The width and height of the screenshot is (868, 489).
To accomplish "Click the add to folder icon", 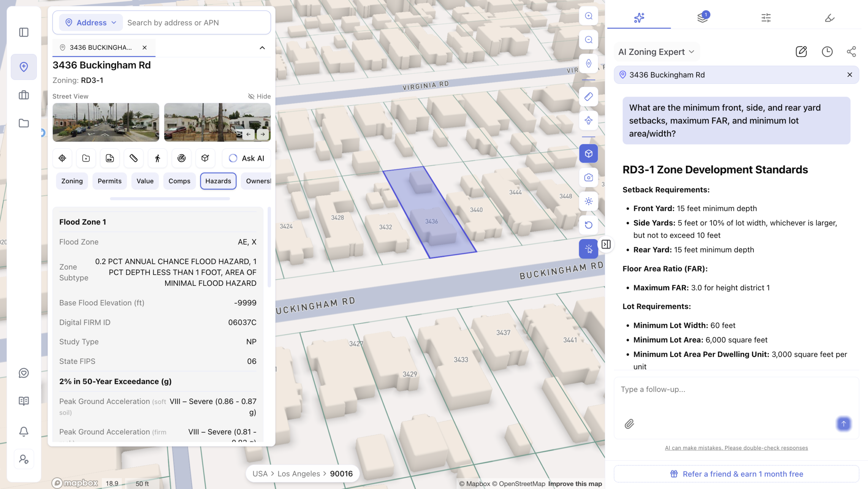I will pos(86,158).
